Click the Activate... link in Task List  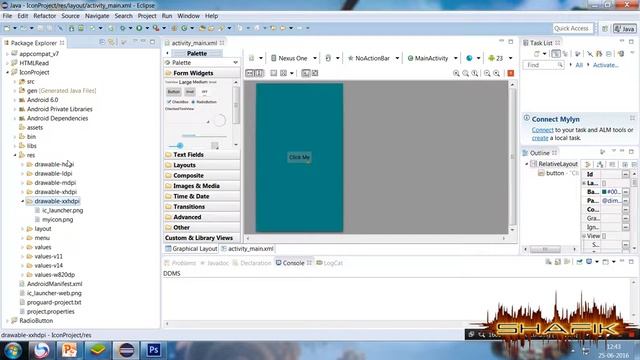[x=606, y=65]
